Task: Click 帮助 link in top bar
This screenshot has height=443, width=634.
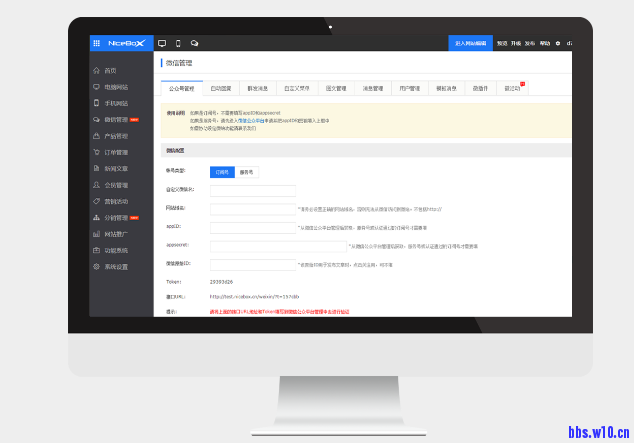Action: pos(544,43)
